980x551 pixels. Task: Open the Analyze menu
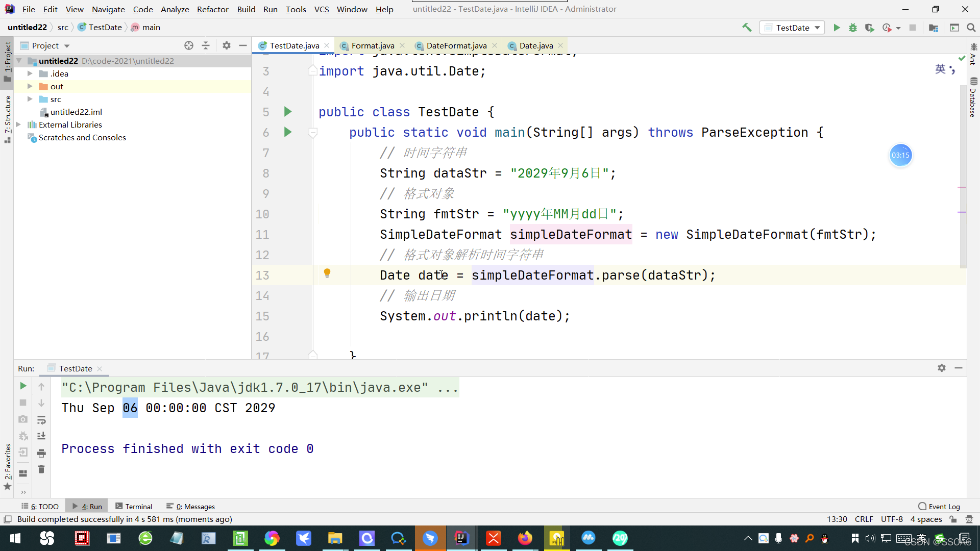pyautogui.click(x=175, y=9)
